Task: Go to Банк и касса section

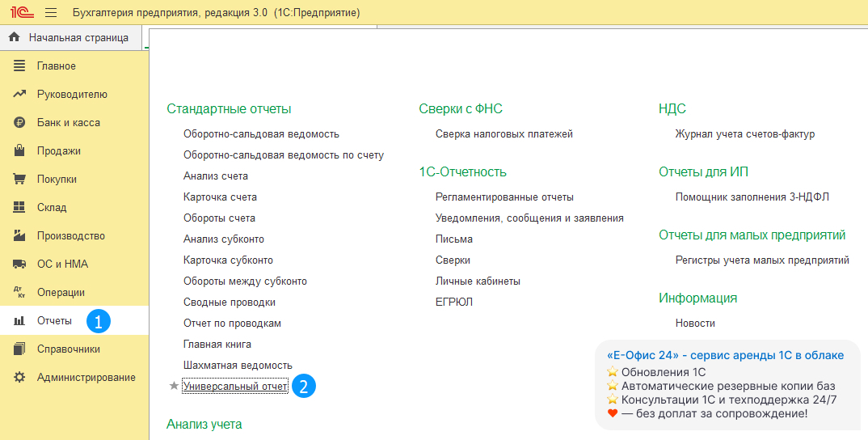Action: click(74, 122)
